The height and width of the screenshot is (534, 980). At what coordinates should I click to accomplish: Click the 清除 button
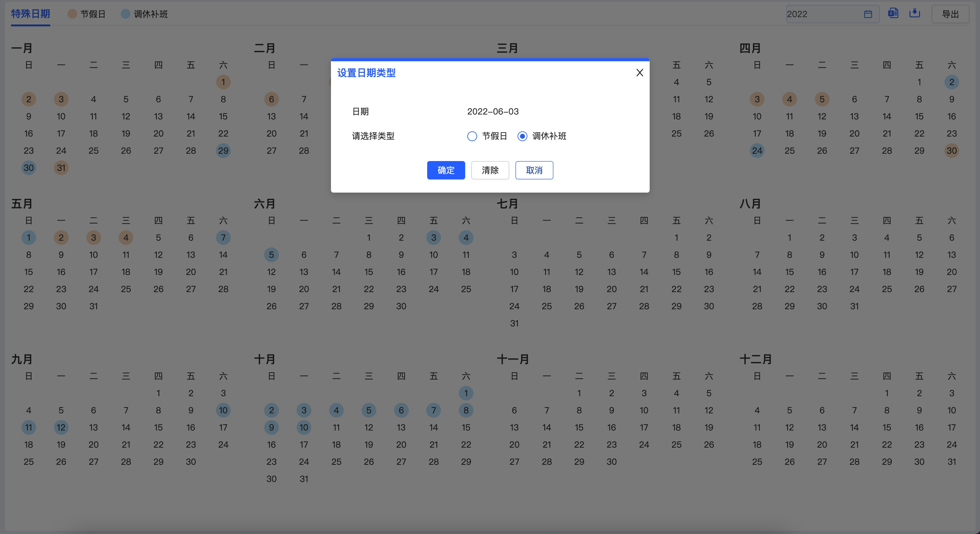click(x=490, y=170)
